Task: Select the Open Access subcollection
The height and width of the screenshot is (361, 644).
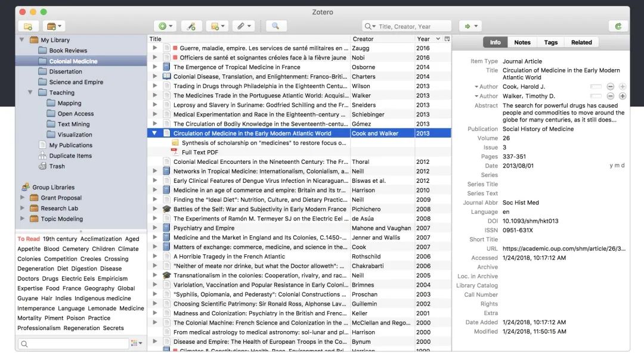Action: point(76,114)
